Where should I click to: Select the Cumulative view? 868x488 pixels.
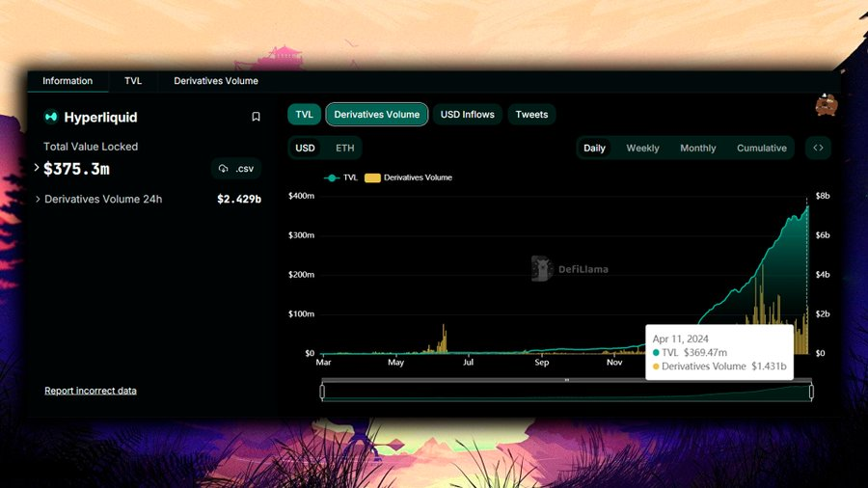[x=761, y=149]
